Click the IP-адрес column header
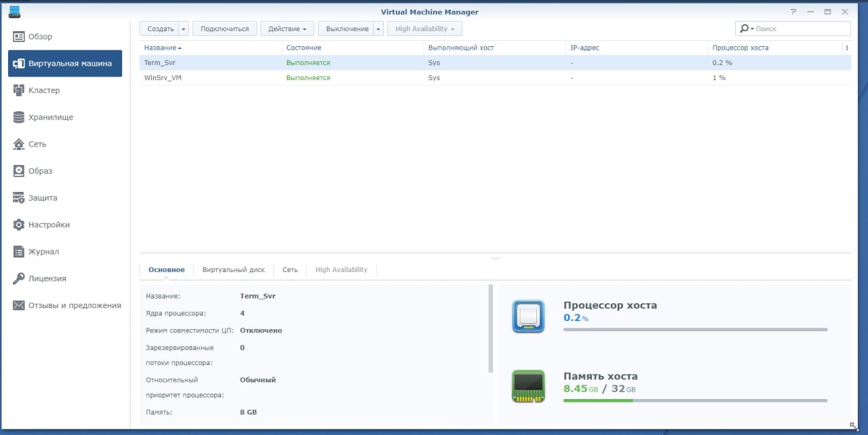The image size is (868, 435). click(637, 48)
